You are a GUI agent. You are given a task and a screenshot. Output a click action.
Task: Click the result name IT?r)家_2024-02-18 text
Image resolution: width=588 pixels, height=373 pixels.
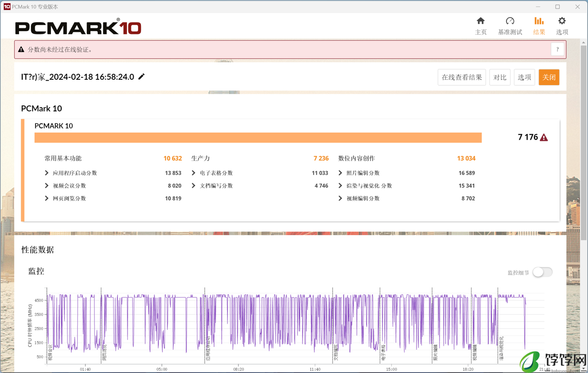pyautogui.click(x=77, y=77)
